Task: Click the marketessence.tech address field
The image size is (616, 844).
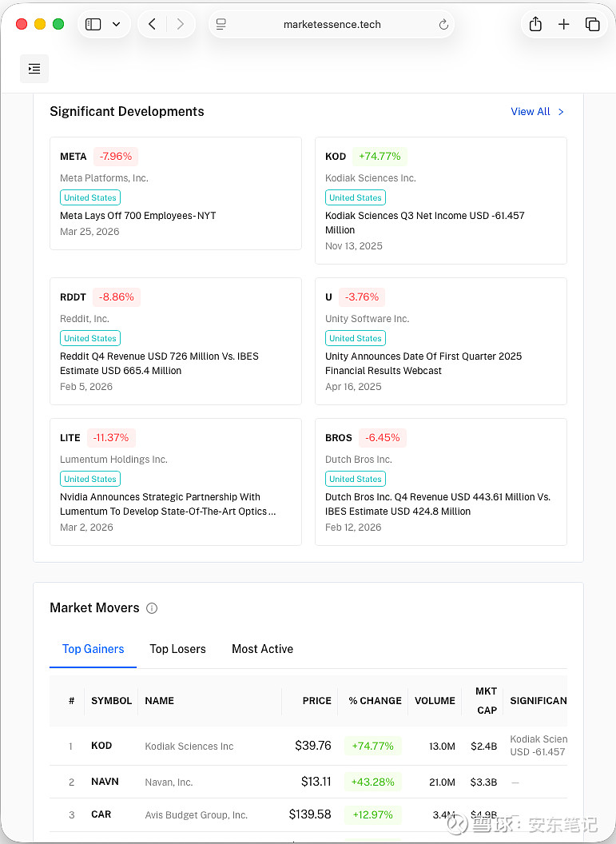Action: point(332,25)
